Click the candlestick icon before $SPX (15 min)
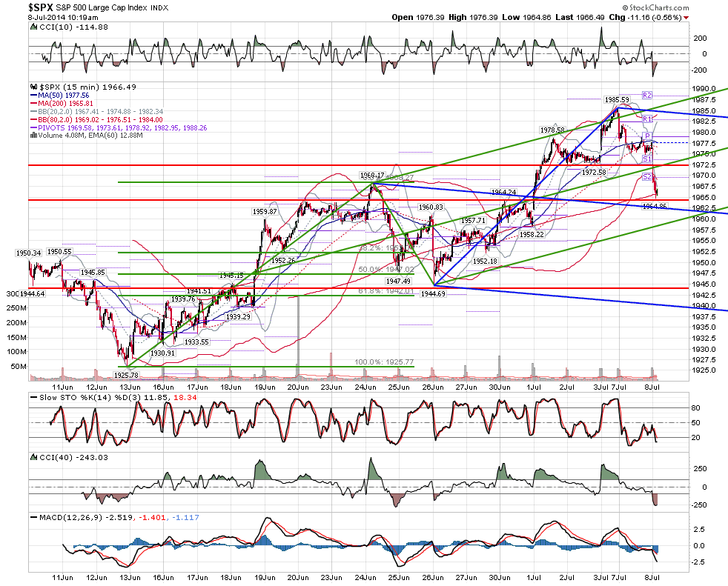This screenshot has width=728, height=586. tap(33, 87)
